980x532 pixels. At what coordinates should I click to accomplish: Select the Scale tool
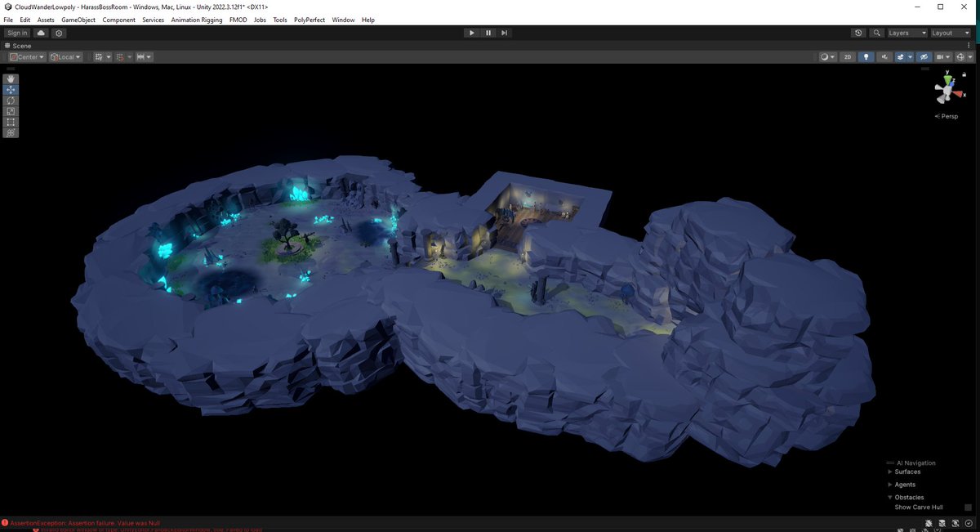tap(11, 111)
